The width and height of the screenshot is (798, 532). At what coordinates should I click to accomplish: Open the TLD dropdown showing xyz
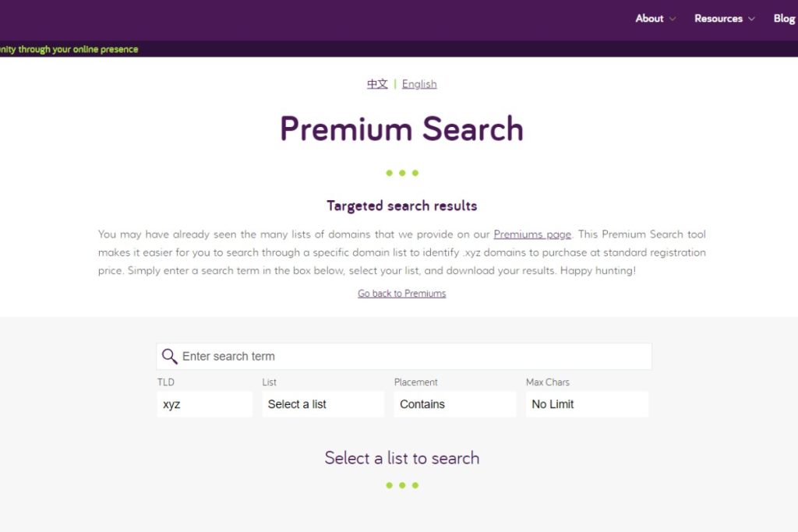(204, 404)
